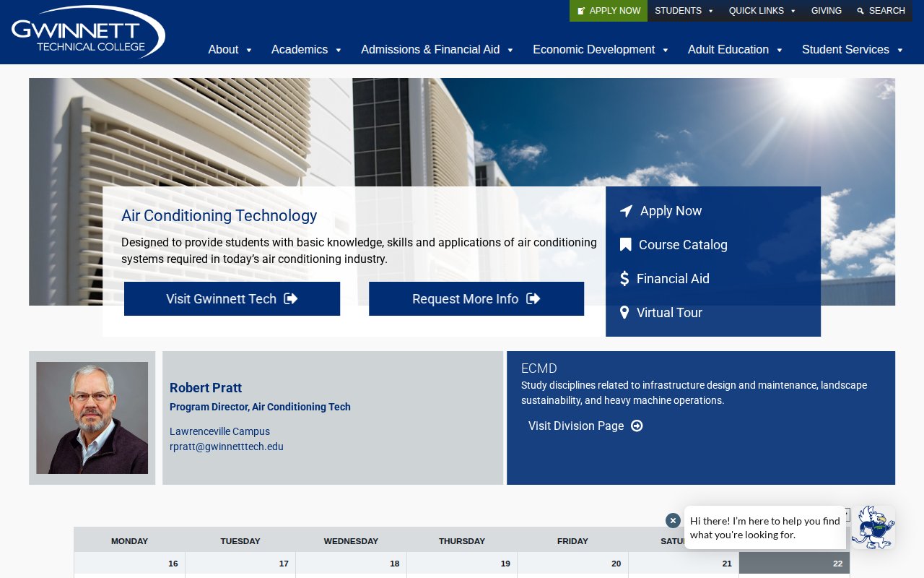Click the rpratt@gwinnetttech.edu email link
The height and width of the screenshot is (578, 924).
(227, 447)
